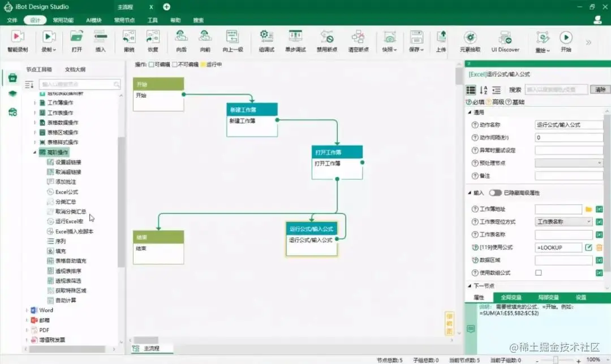Screen dimensions: 611x364
Task: Open the 常用节点 menu tab
Action: tap(124, 20)
